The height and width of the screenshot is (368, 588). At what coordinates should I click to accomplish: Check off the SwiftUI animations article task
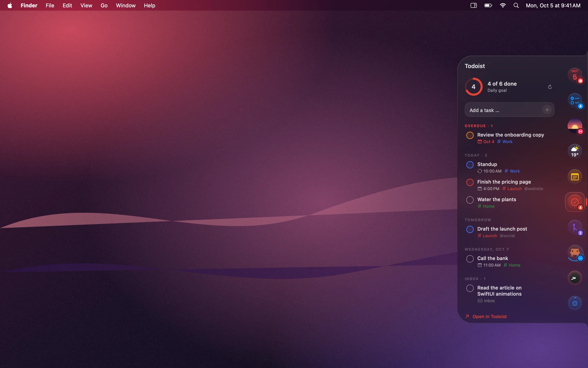(x=470, y=288)
